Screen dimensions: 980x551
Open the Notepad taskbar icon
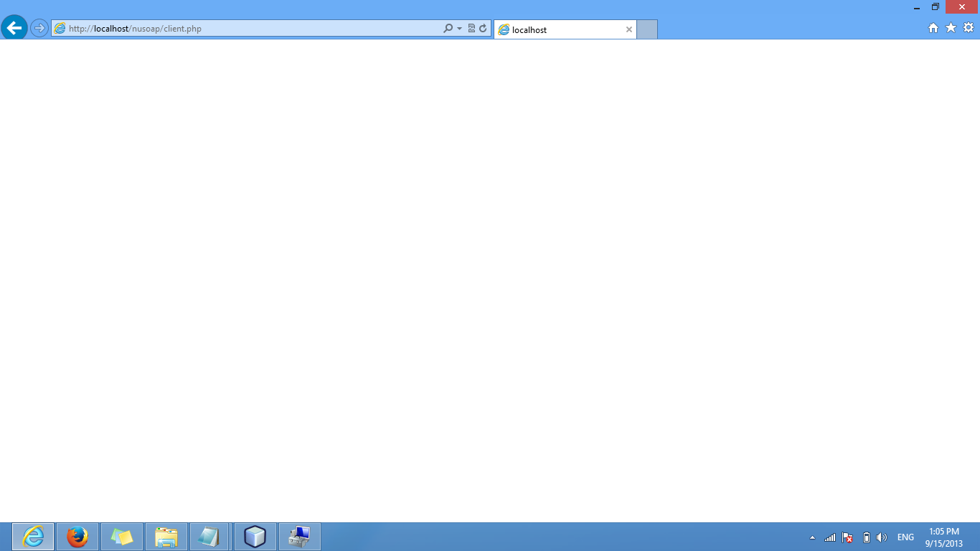pyautogui.click(x=209, y=537)
